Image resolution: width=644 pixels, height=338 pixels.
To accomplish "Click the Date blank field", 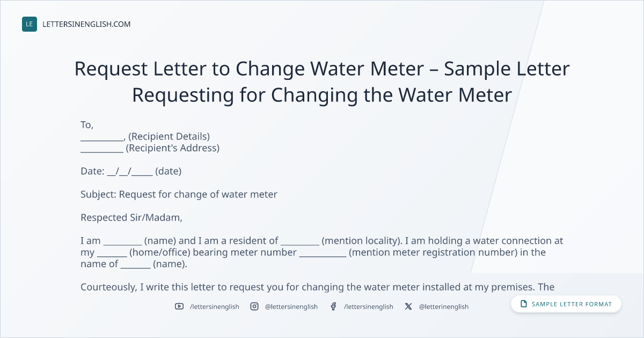I will pos(130,172).
